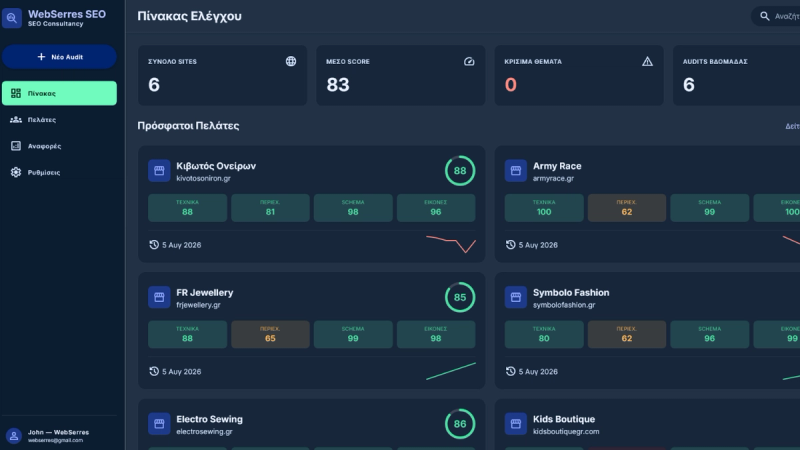Viewport: 800px width, 450px height.
Task: Click the Μέσο Score value 83
Action: click(338, 85)
